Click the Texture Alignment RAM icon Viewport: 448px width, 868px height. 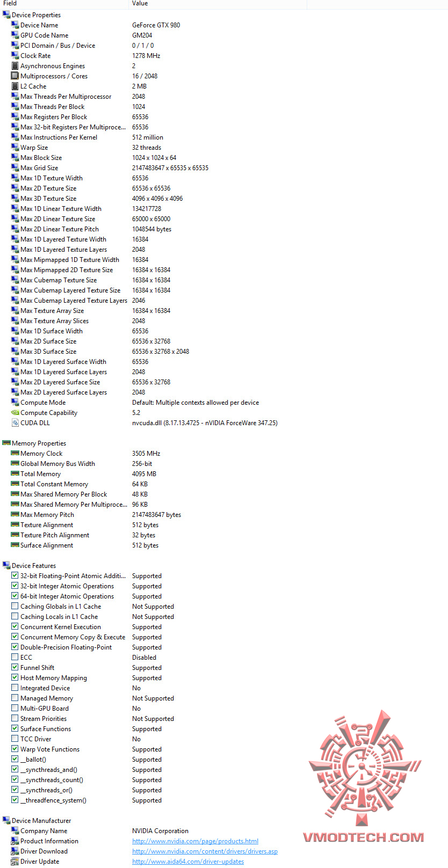tap(15, 524)
